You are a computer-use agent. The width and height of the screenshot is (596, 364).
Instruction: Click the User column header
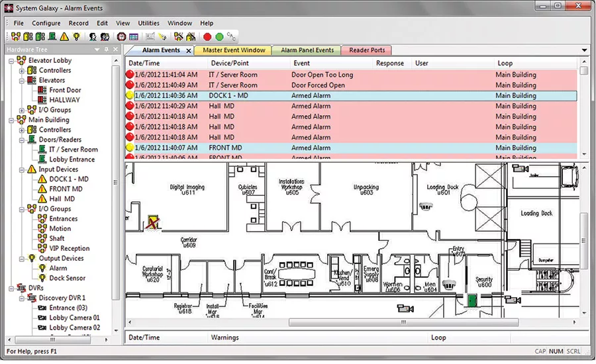point(453,63)
